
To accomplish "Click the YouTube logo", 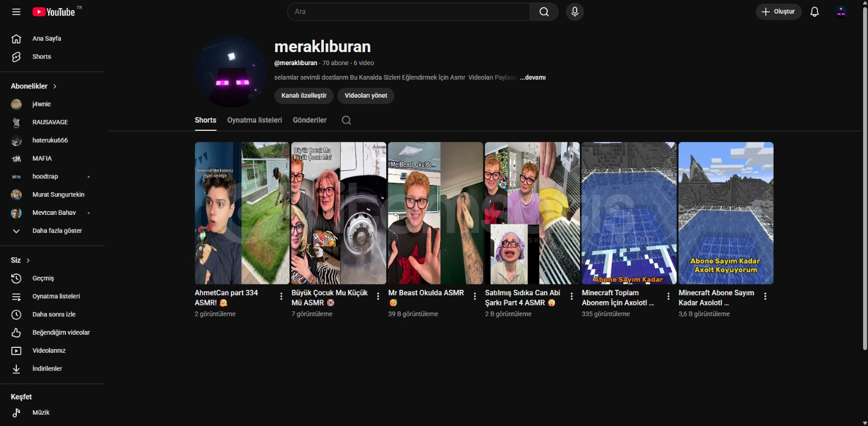I will click(x=54, y=12).
